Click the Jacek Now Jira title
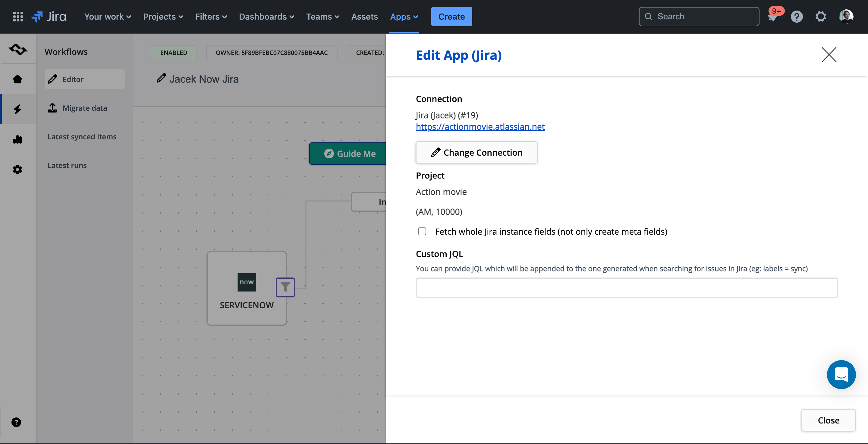The height and width of the screenshot is (444, 868). (204, 79)
